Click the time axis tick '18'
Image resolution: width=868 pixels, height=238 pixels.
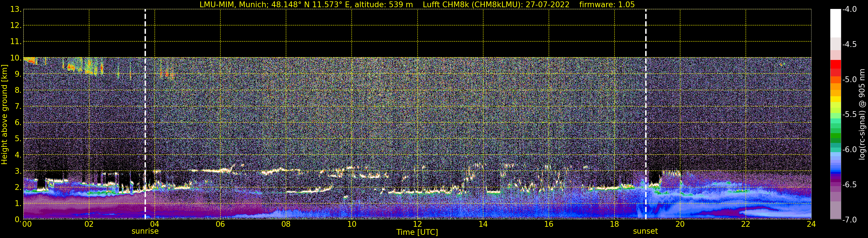(615, 224)
